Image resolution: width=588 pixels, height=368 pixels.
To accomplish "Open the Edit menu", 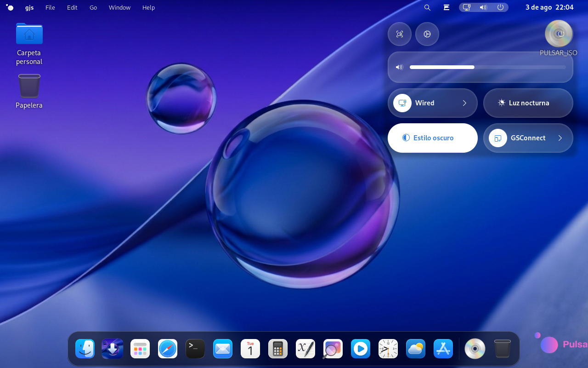I will coord(72,7).
